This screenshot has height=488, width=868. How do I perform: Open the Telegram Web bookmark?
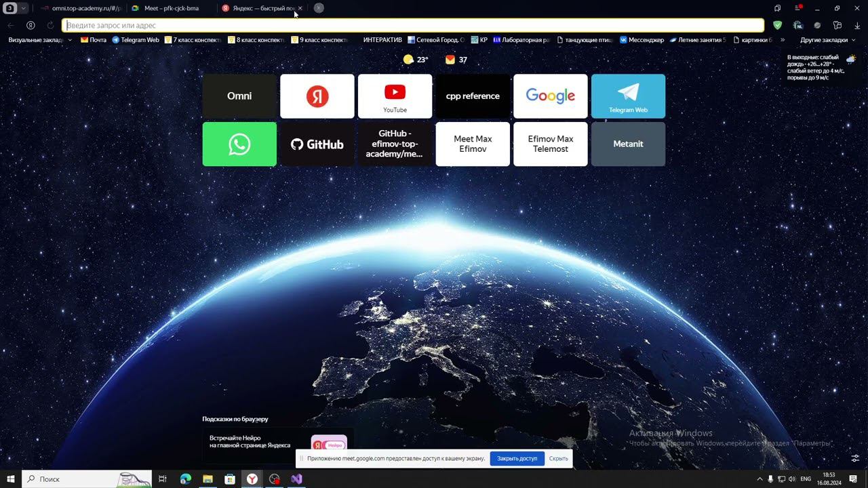tap(136, 40)
